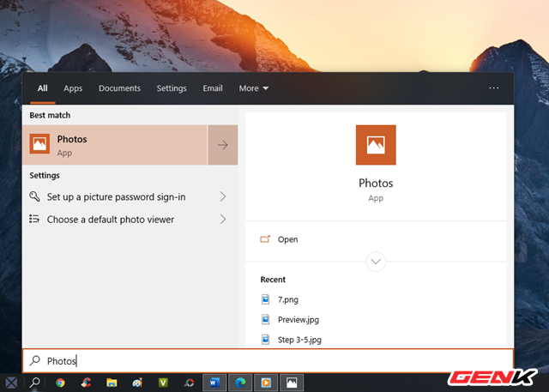
Task: Select the Email filter tab
Action: pyautogui.click(x=213, y=88)
